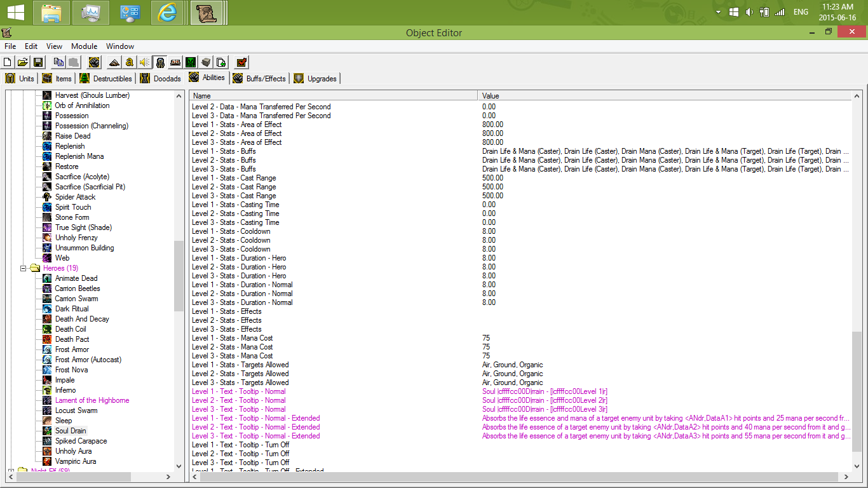Switch to the Destructibles tab

coord(106,78)
